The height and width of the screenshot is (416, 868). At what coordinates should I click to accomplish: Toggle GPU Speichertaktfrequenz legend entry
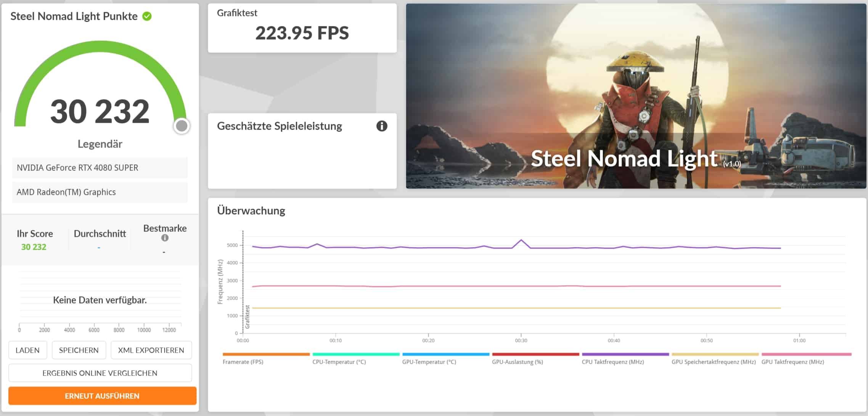coord(714,362)
